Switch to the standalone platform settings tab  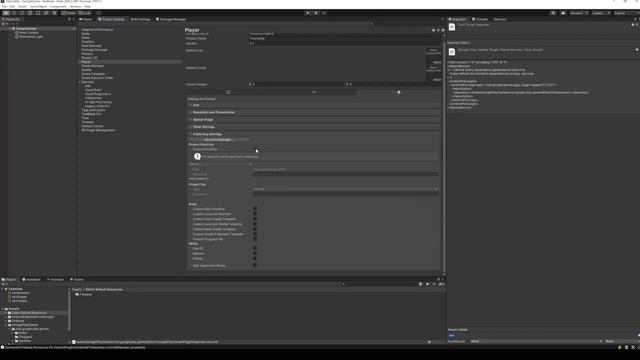[x=228, y=92]
